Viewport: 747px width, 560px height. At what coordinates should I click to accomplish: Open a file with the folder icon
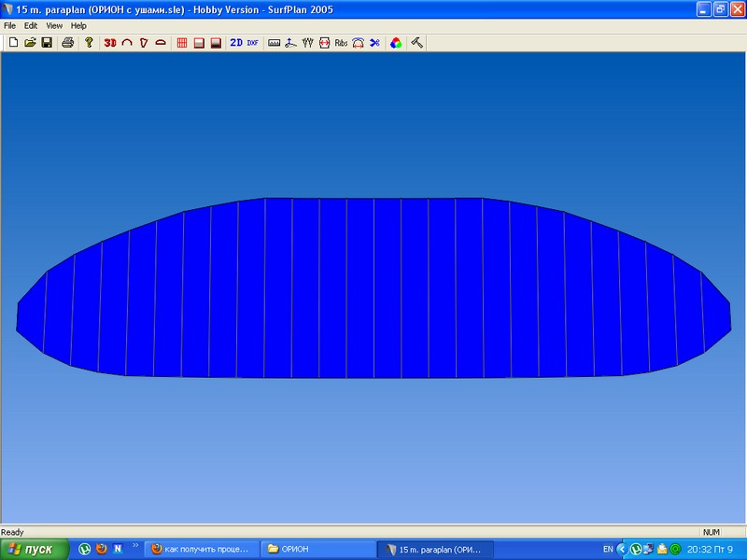point(30,43)
